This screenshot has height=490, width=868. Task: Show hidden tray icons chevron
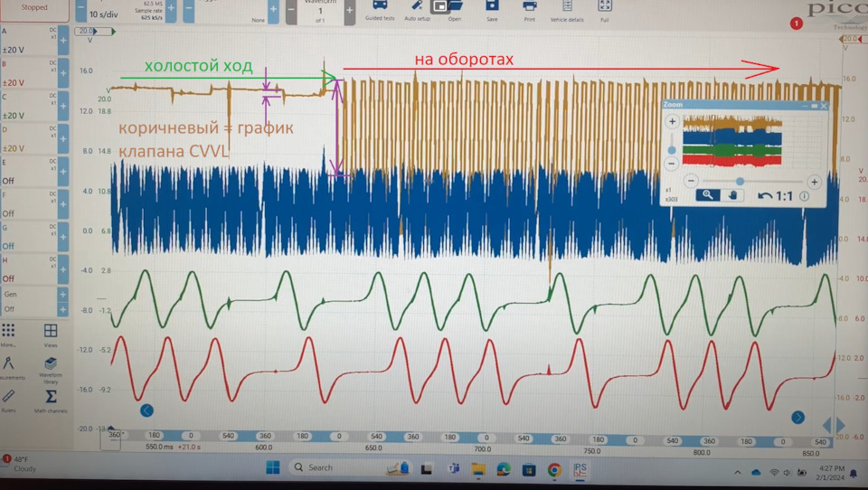[x=738, y=472]
